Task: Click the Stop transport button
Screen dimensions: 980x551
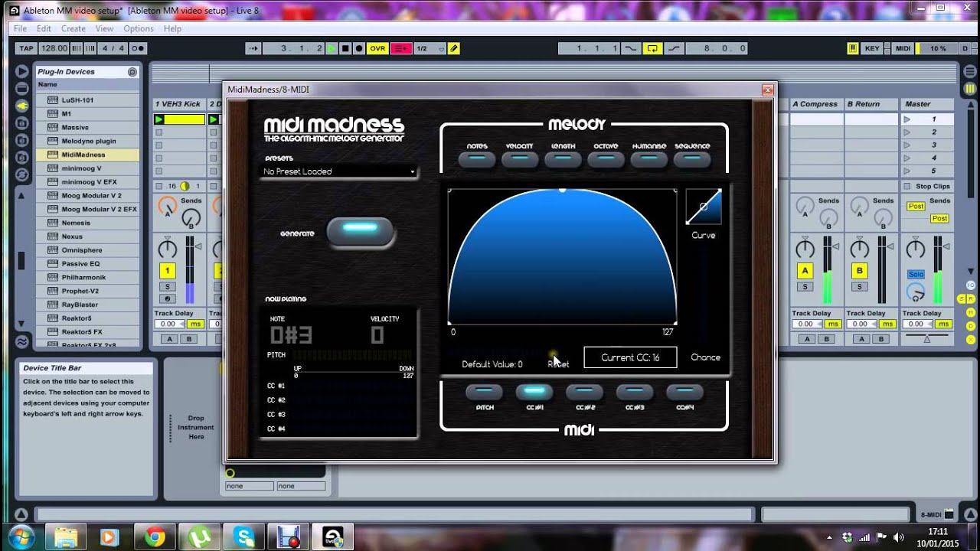Action: pyautogui.click(x=345, y=48)
